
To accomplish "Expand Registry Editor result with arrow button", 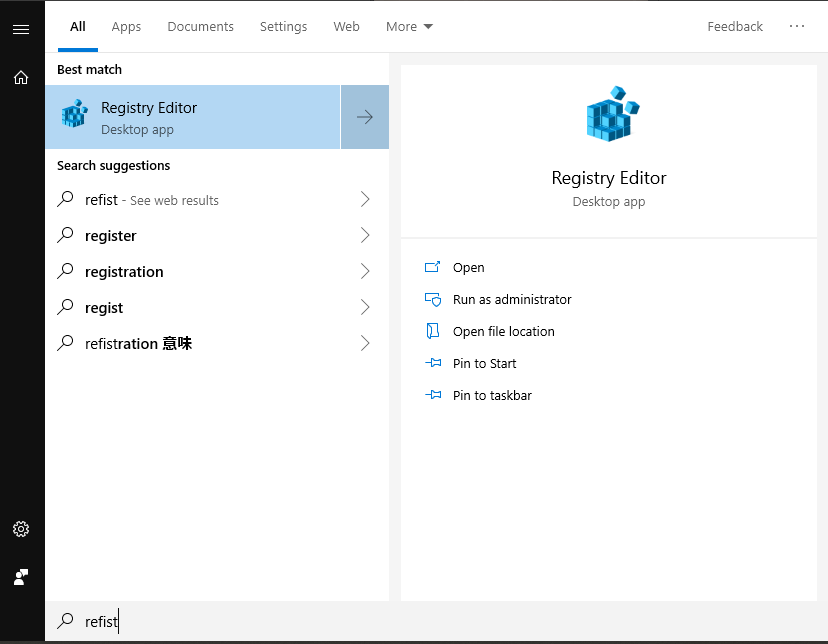I will pyautogui.click(x=365, y=117).
